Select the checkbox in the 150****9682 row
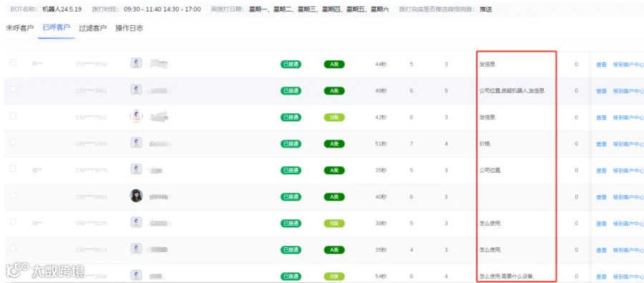Screen dimensions: 644x283 point(13,196)
